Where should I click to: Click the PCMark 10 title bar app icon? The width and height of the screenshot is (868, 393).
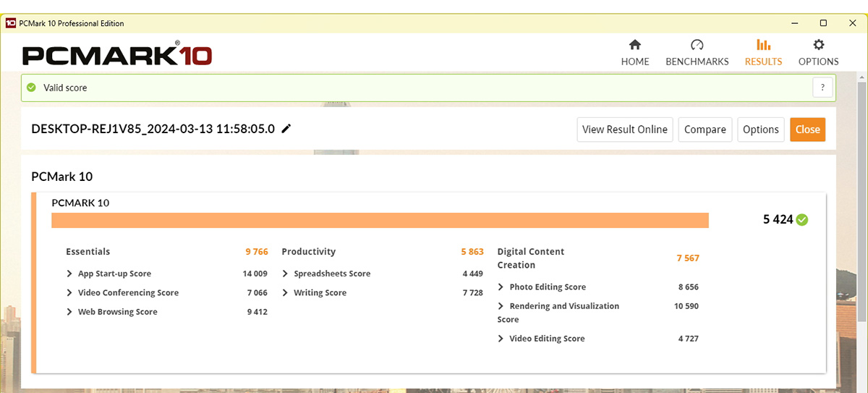tap(11, 23)
